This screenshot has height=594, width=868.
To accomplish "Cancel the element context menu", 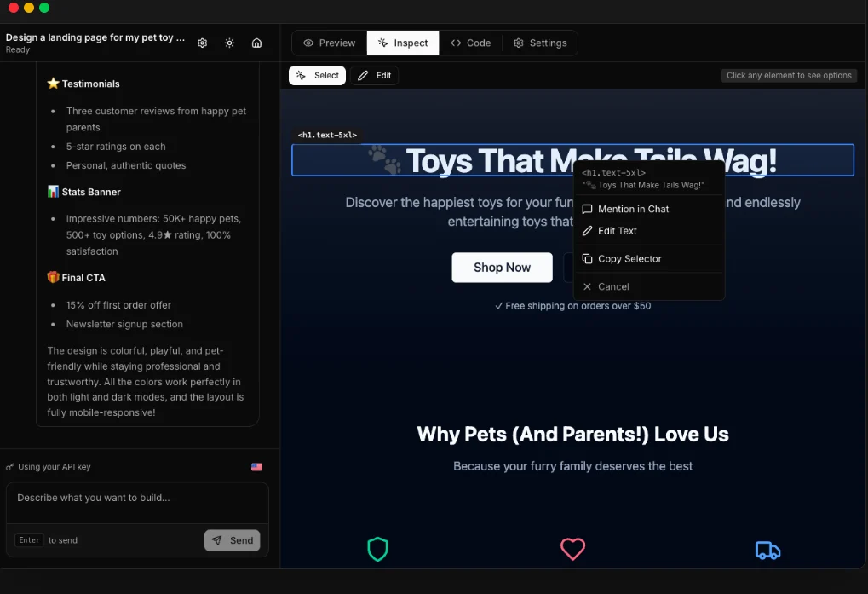I will tap(649, 286).
